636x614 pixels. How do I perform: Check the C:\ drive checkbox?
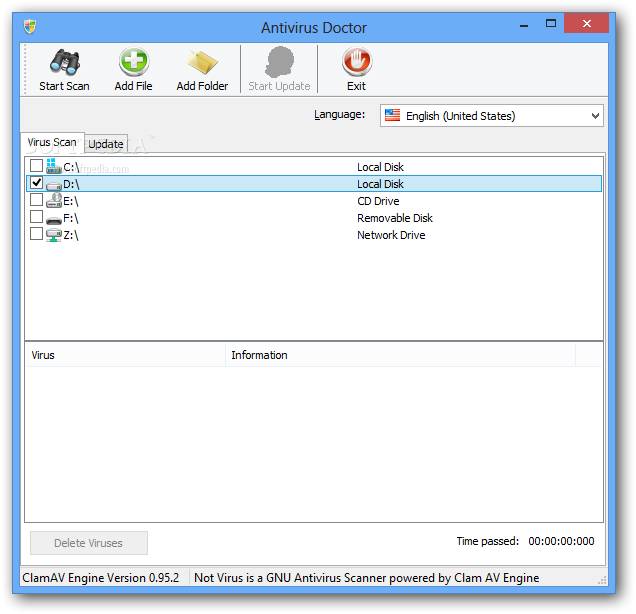(x=37, y=165)
